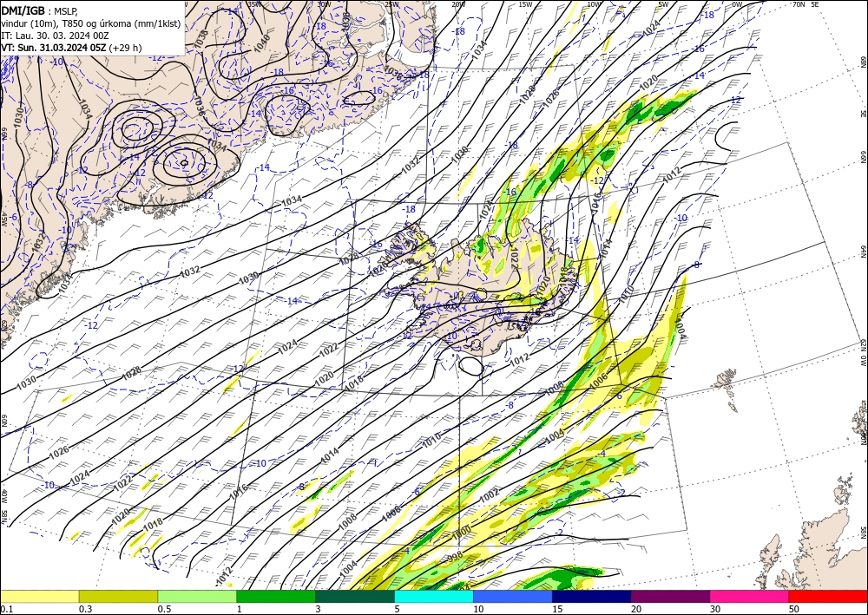The height and width of the screenshot is (615, 868).
Task: Click the 1002 isobar label
Action: click(490, 496)
